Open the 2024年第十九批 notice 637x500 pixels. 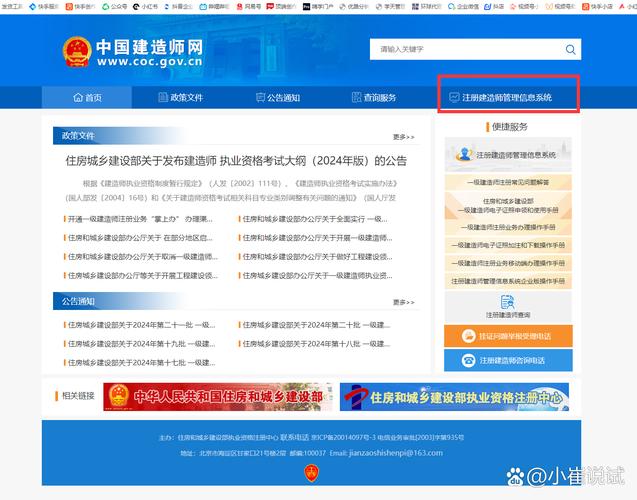click(139, 344)
